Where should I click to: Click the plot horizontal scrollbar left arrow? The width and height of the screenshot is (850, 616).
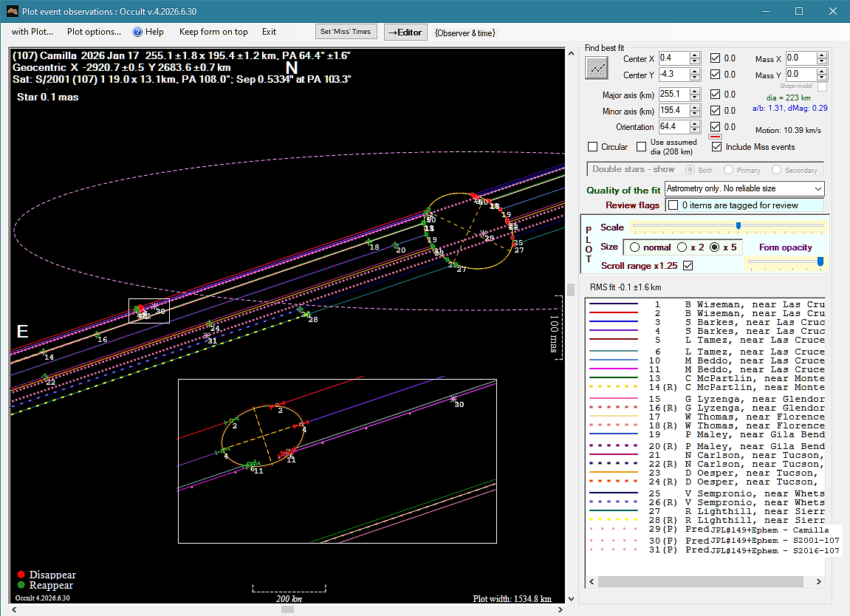(x=14, y=609)
